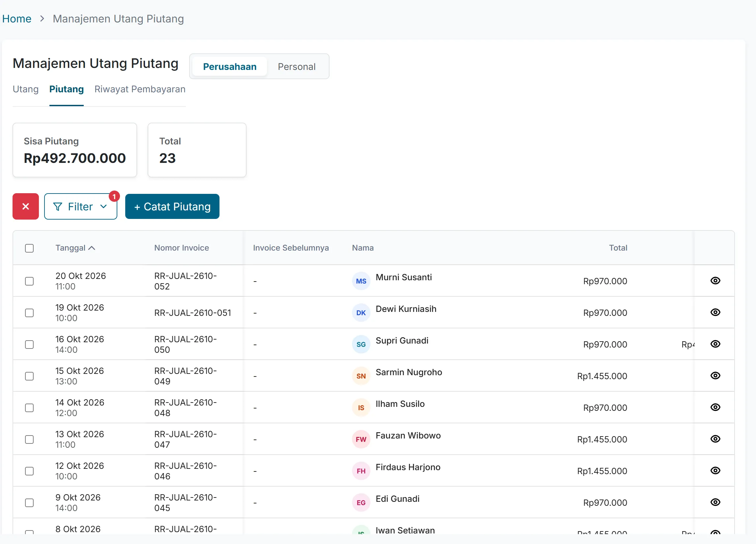The image size is (756, 544).
Task: Click the MS avatar for Murni Susanti
Action: point(361,281)
